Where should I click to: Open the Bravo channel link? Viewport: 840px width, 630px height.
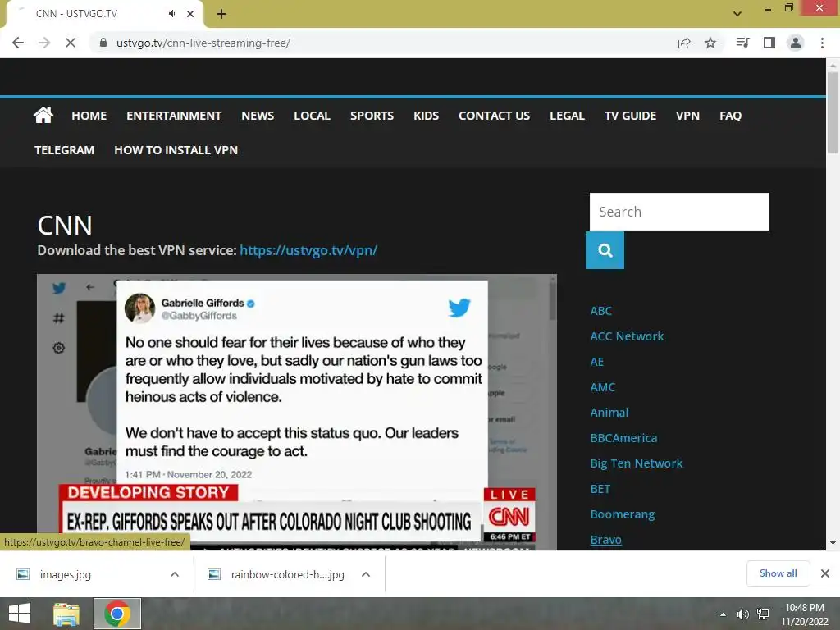606,540
